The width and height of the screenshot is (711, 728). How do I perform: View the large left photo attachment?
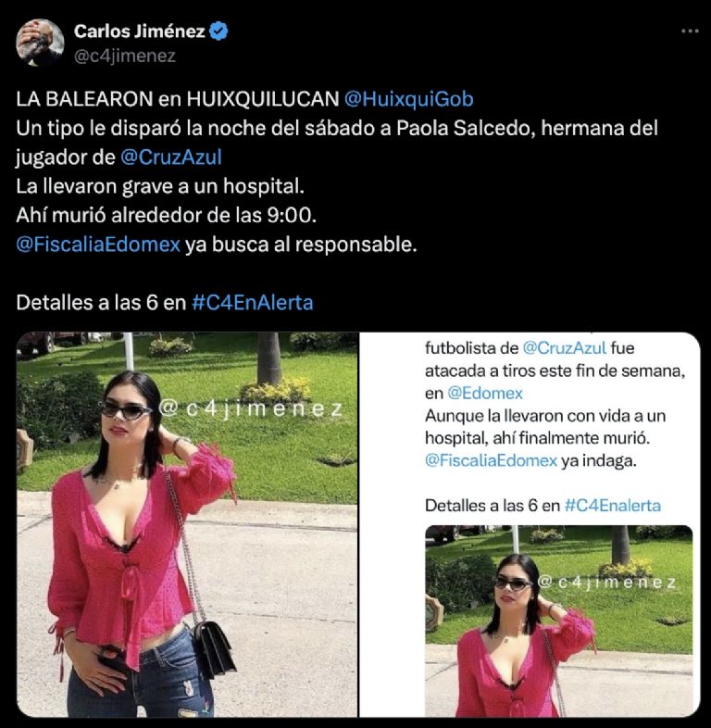[x=188, y=524]
